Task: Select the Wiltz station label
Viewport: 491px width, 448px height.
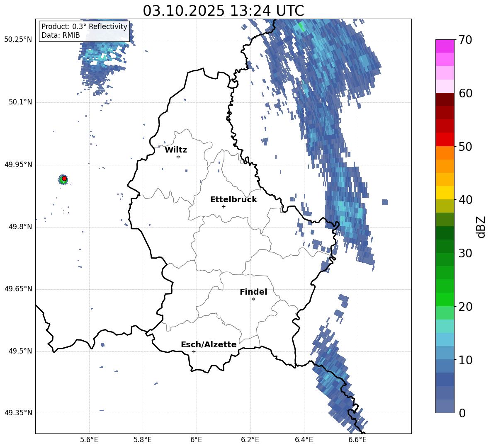Action: tap(176, 150)
